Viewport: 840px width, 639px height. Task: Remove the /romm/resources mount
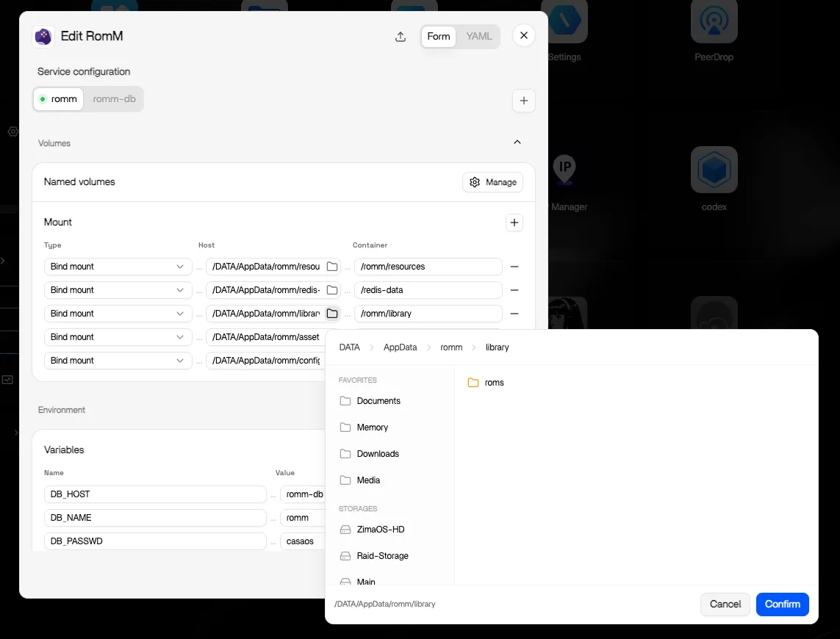[x=514, y=267]
